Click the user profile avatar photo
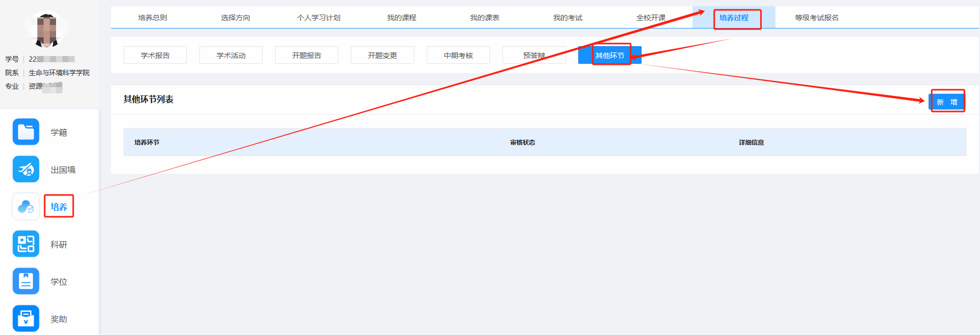Screen dimensions: 980x335 (47, 30)
